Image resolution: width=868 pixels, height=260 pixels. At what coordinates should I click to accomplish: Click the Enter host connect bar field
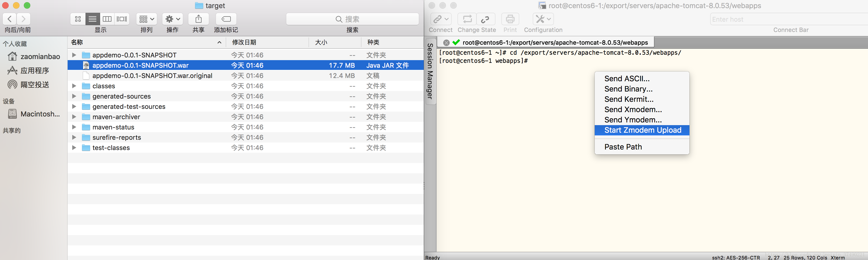point(789,19)
